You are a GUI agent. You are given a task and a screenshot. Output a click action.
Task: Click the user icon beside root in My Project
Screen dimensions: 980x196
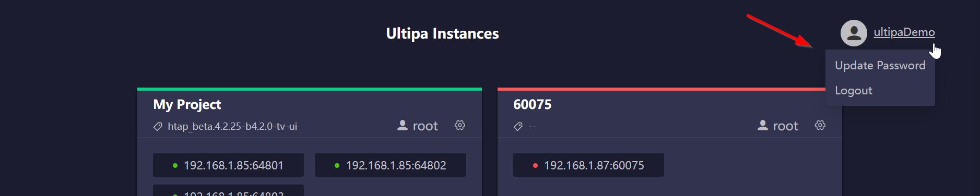click(403, 126)
